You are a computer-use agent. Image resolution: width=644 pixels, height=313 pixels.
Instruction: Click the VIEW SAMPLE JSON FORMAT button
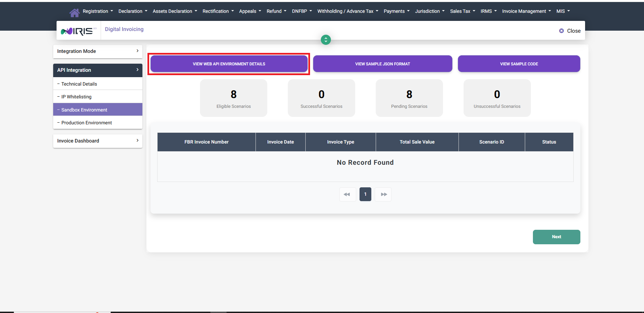click(x=382, y=64)
